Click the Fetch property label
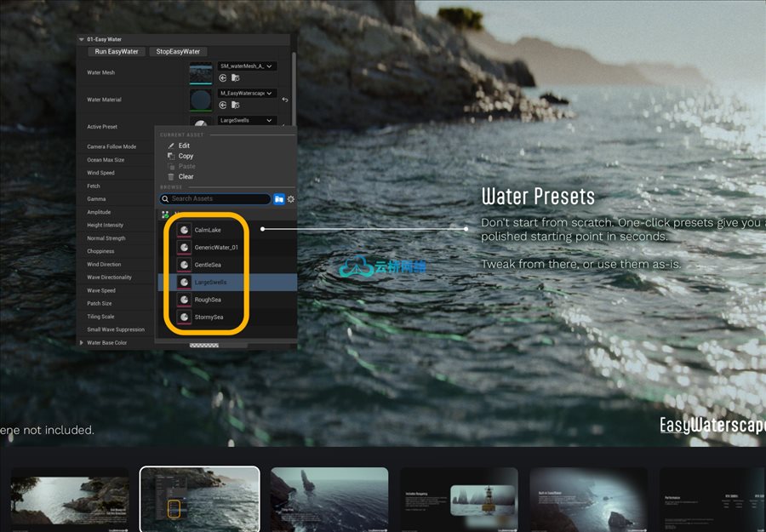Viewport: 766px width, 532px height. pos(94,186)
